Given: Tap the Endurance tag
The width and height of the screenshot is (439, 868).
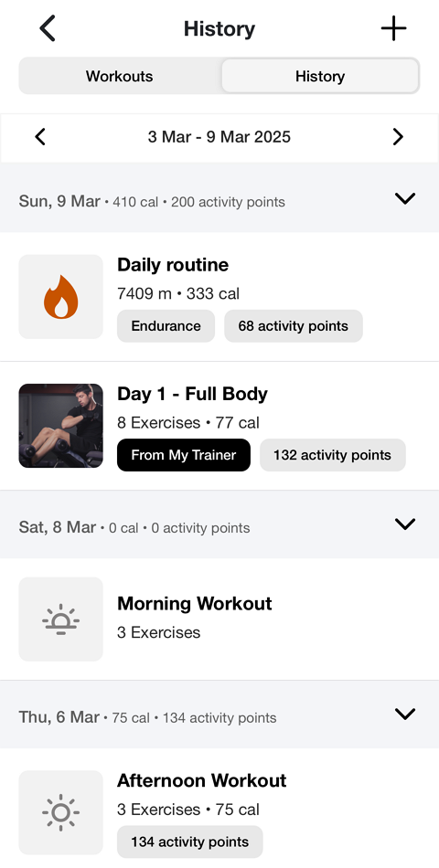Looking at the screenshot, I should 166,326.
